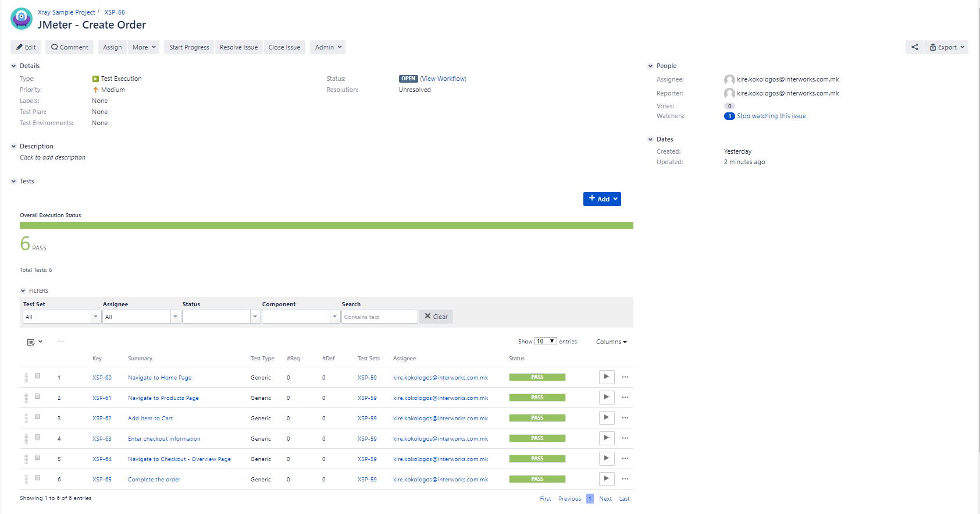Click Resolve Issue workflow button
This screenshot has height=514, width=980.
(238, 47)
